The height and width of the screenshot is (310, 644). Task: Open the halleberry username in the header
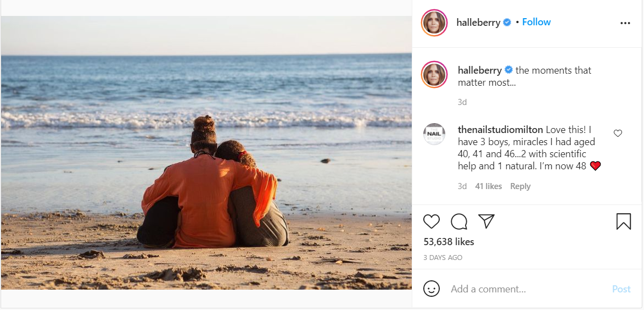tap(478, 23)
